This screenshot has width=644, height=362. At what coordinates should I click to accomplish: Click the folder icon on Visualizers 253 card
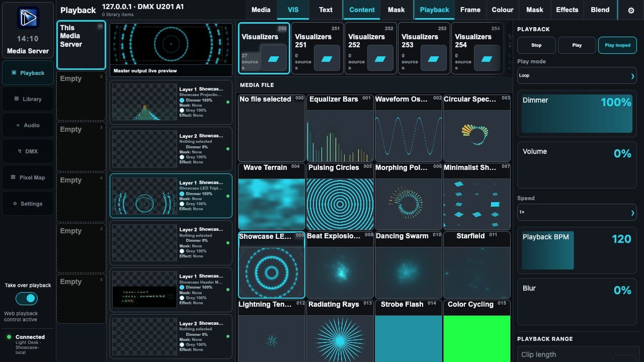(434, 58)
